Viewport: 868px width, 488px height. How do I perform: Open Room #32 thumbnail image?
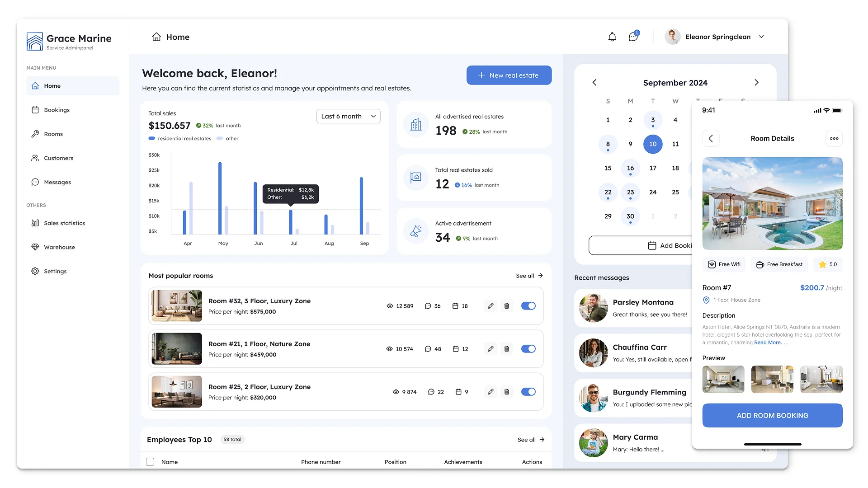(177, 306)
